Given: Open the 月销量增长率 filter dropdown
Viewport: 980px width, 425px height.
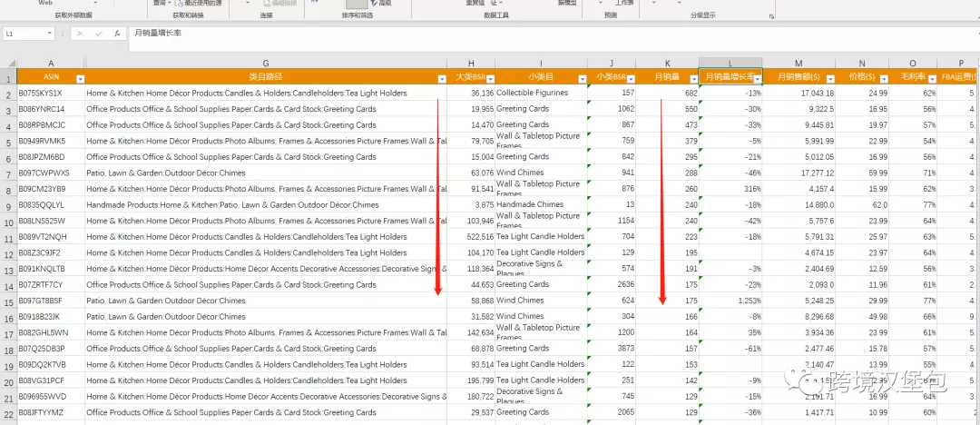Looking at the screenshot, I should click(x=756, y=79).
